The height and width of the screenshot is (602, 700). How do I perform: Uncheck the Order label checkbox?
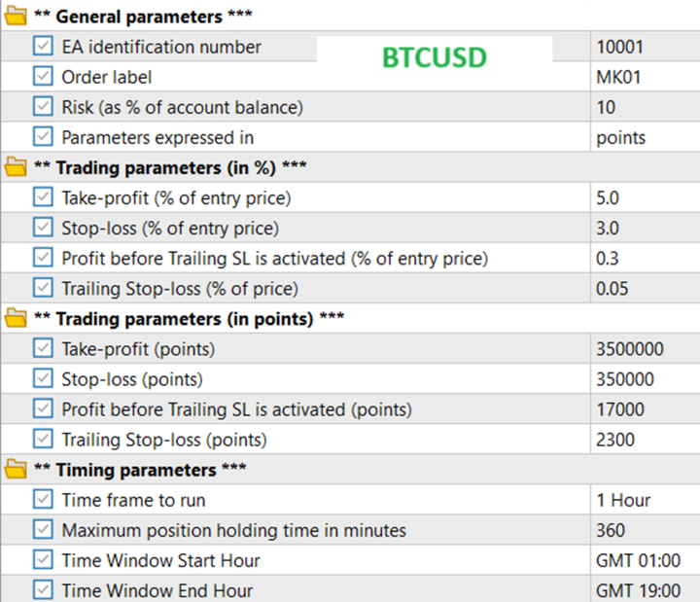click(x=43, y=77)
